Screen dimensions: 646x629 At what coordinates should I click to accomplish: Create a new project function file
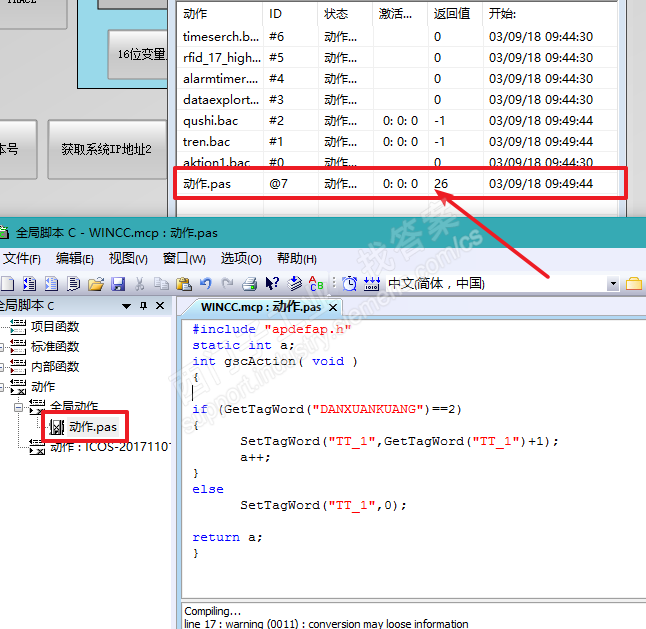[29, 284]
